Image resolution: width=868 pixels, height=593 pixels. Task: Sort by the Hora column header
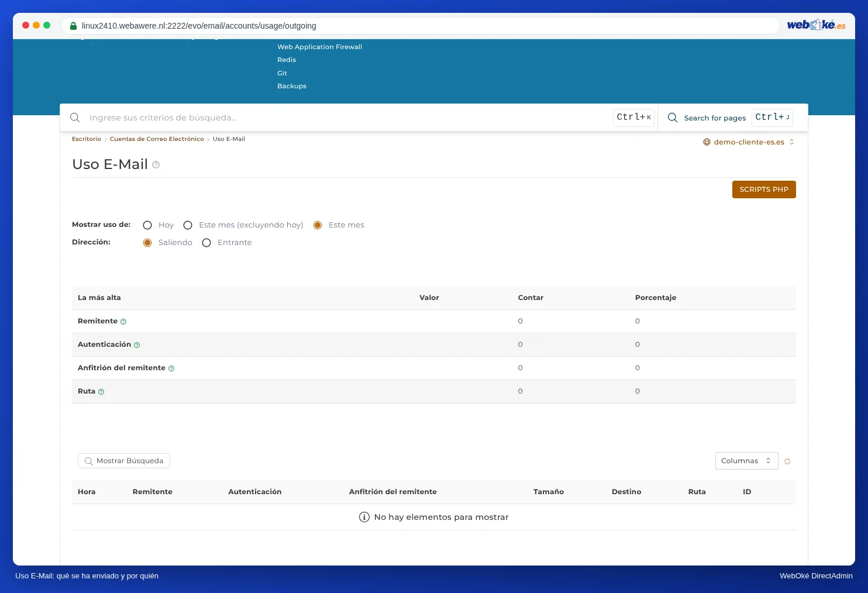click(x=87, y=492)
